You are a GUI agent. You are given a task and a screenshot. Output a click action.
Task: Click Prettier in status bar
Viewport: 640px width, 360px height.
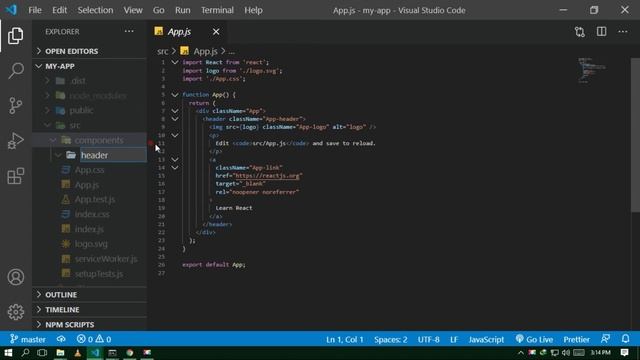point(576,339)
